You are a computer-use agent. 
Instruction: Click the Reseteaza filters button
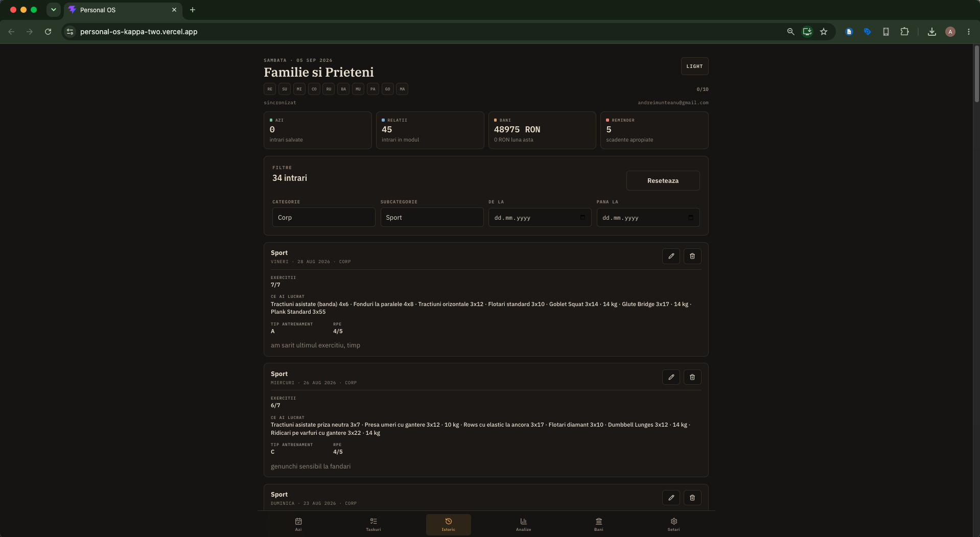coord(663,181)
